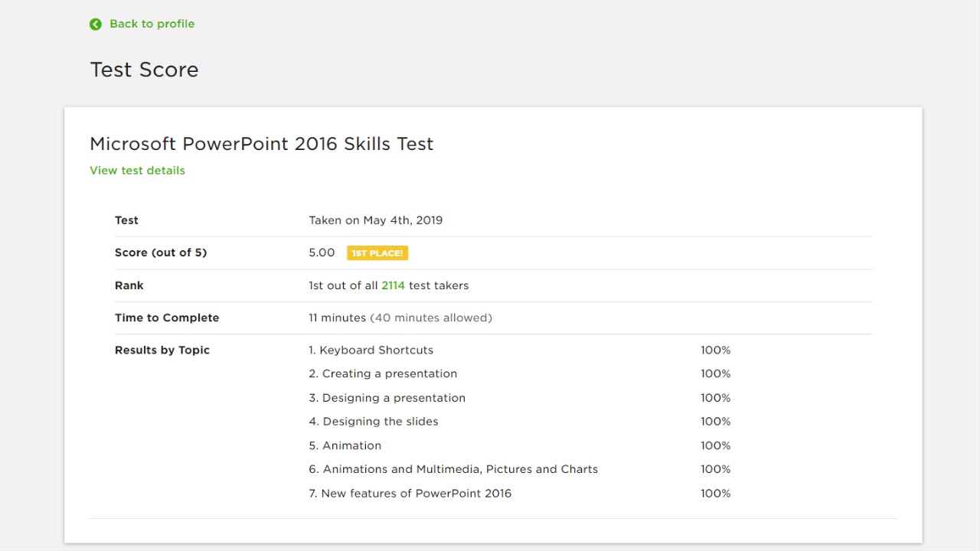Click the Taken on May 4th, 2019 text
Screen dimensions: 980x551
point(375,220)
